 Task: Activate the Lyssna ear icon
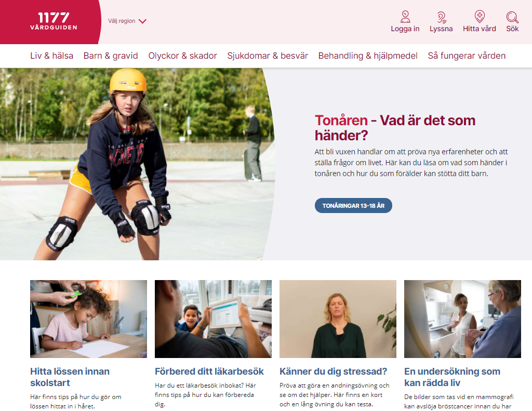click(441, 17)
